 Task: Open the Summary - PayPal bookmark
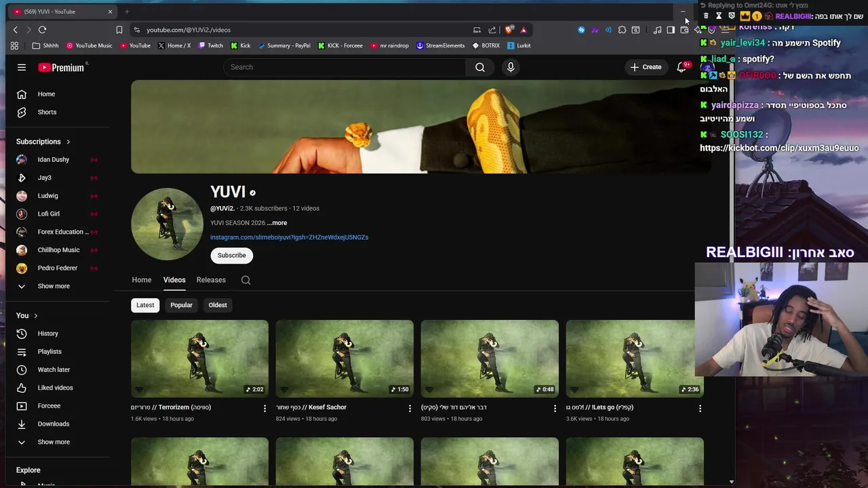point(283,45)
